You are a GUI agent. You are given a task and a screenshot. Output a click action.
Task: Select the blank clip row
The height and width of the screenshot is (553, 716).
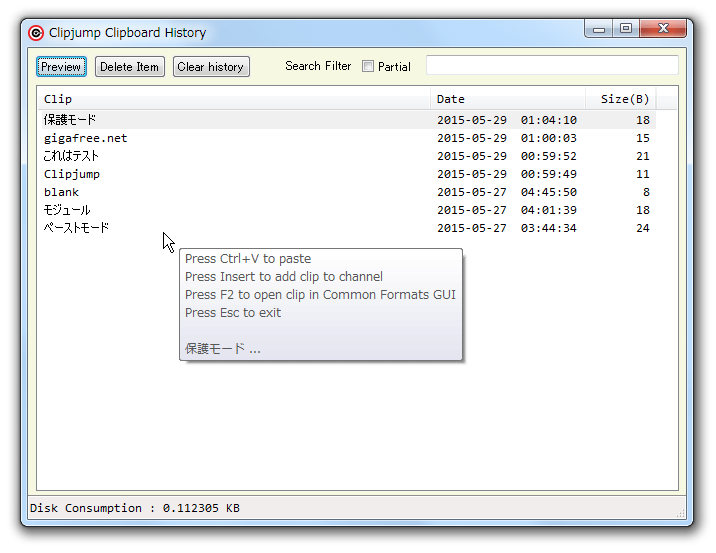pyautogui.click(x=347, y=192)
